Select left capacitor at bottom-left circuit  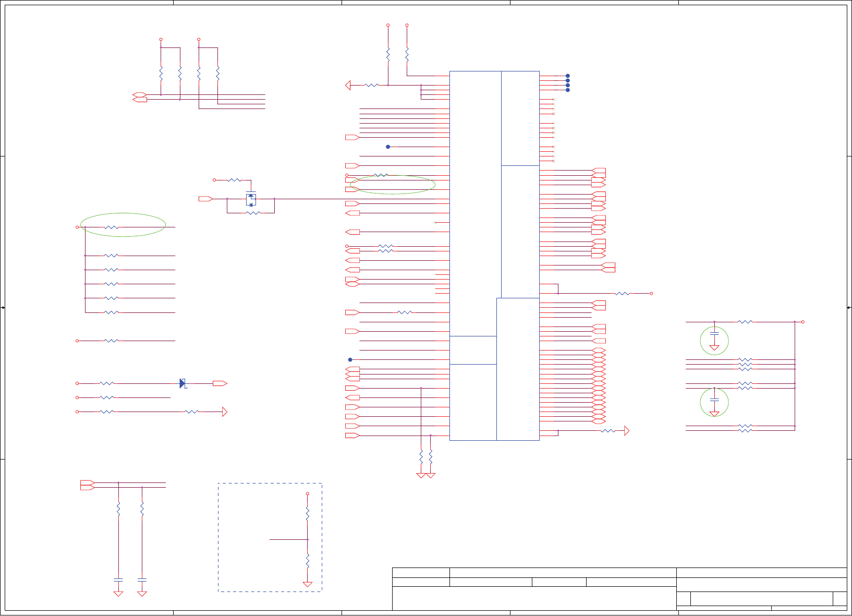tap(118, 579)
